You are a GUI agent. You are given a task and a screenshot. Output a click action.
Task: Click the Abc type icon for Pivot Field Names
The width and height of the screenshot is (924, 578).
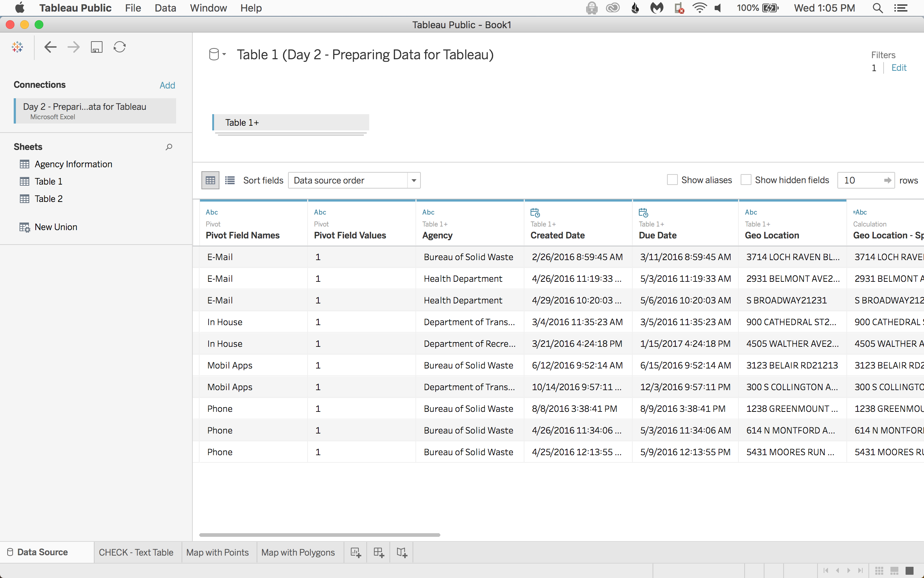(x=212, y=212)
